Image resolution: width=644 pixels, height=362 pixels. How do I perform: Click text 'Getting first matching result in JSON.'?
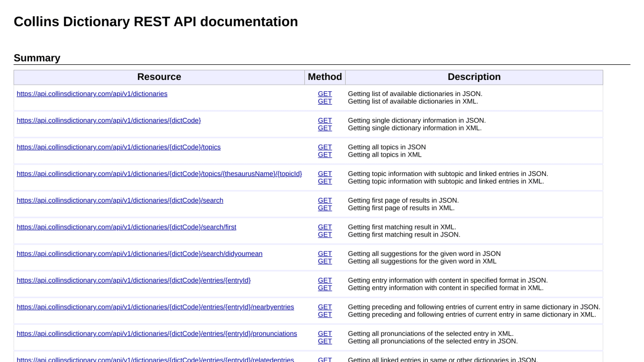coord(404,234)
